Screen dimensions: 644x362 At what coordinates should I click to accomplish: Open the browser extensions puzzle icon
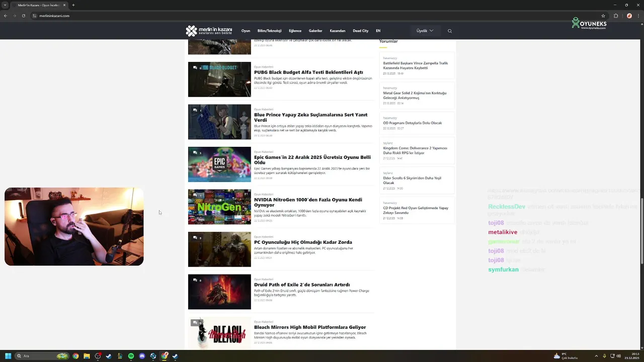[x=616, y=16]
